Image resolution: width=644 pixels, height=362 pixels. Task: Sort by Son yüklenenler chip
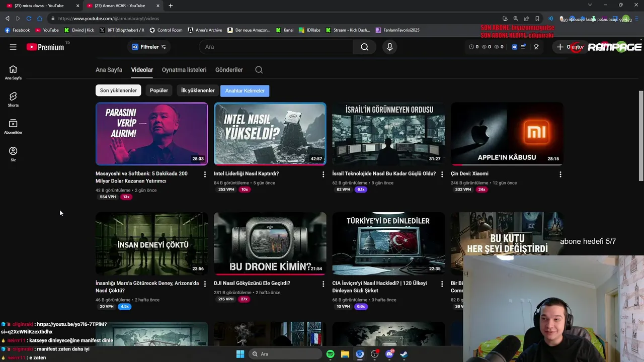pos(118,90)
